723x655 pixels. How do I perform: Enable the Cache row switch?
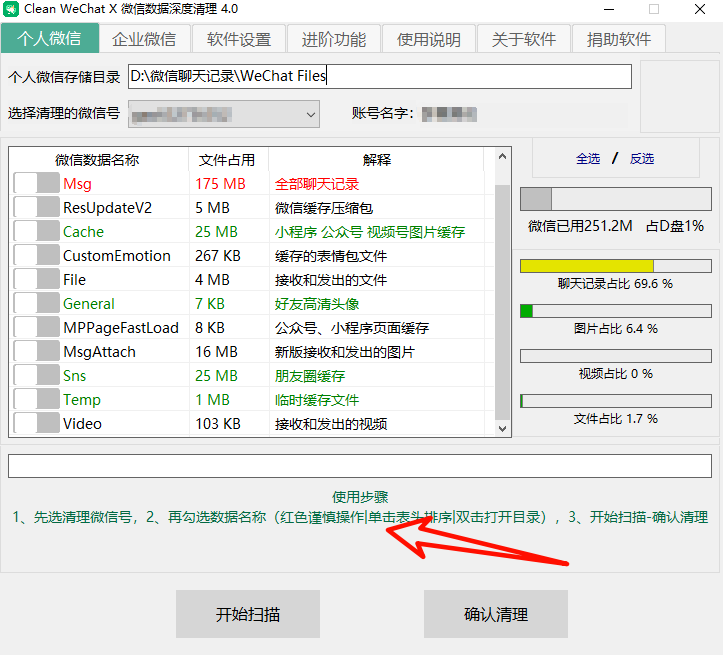coord(36,231)
